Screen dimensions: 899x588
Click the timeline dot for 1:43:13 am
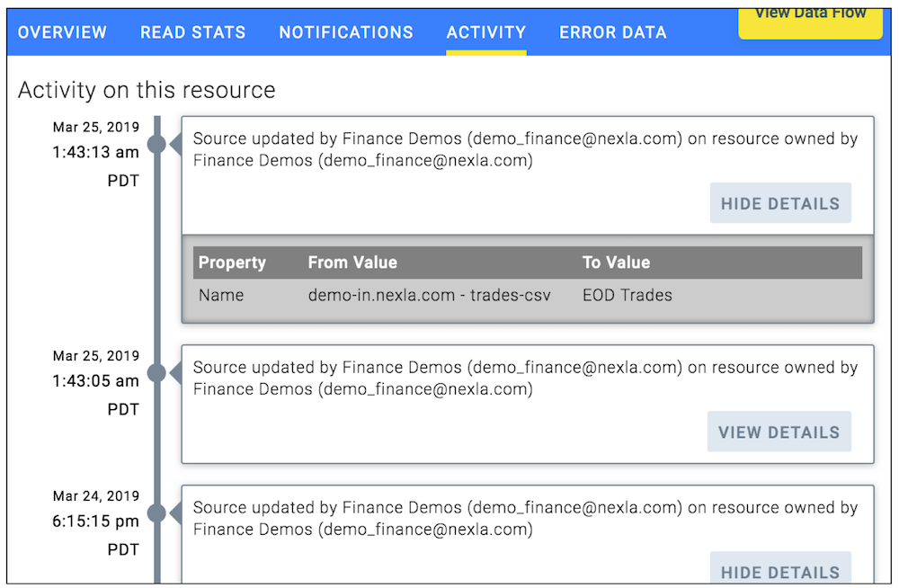[157, 144]
